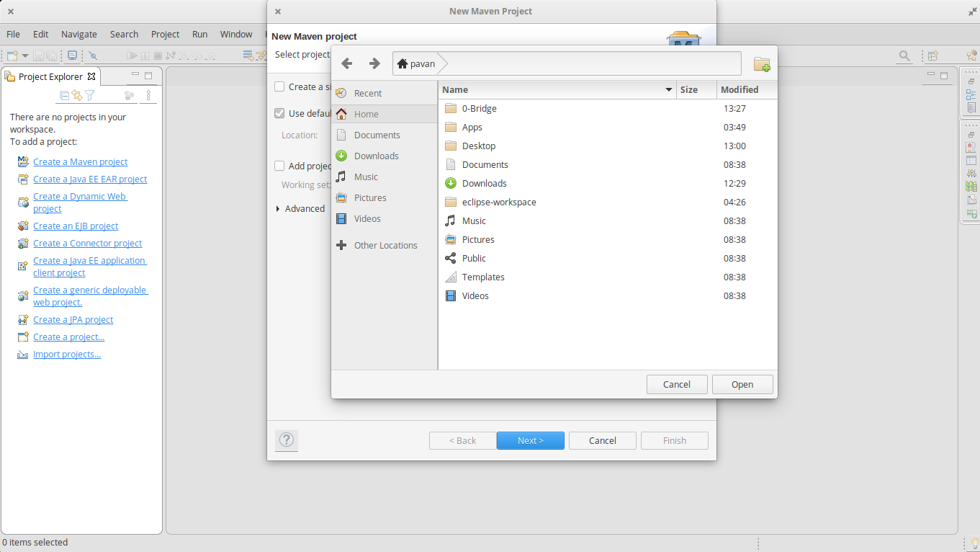
Task: Click the Eclipse toolbar search magnifier
Action: pyautogui.click(x=904, y=55)
